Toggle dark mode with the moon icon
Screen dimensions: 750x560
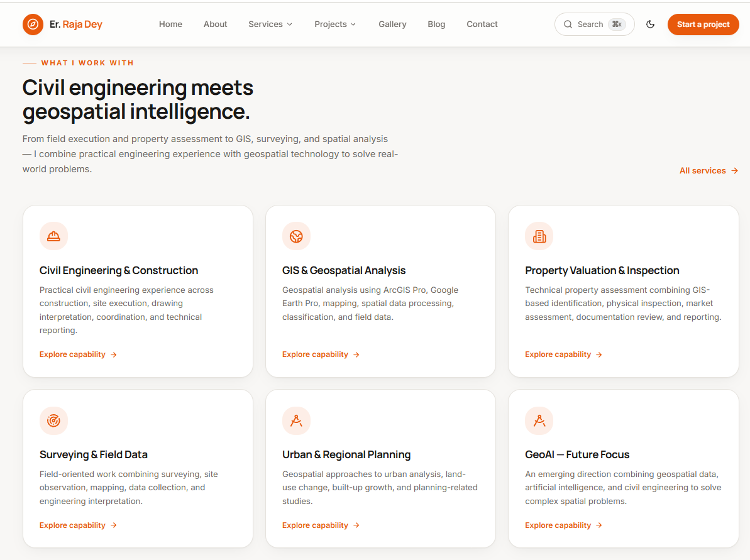pos(650,25)
